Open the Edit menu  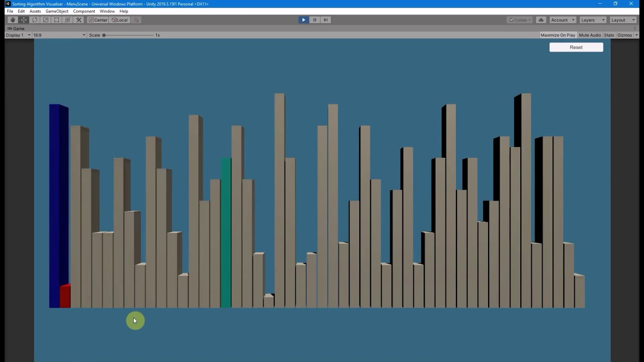pyautogui.click(x=21, y=11)
